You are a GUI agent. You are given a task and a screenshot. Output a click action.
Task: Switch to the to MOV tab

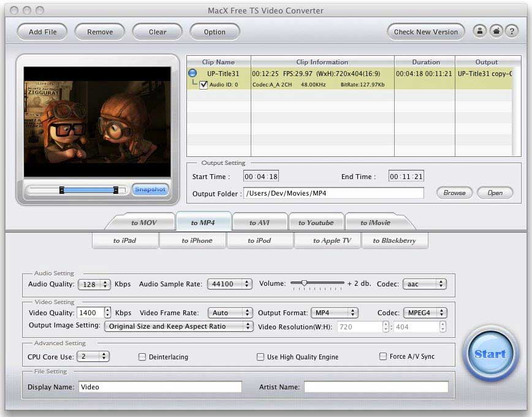(144, 223)
